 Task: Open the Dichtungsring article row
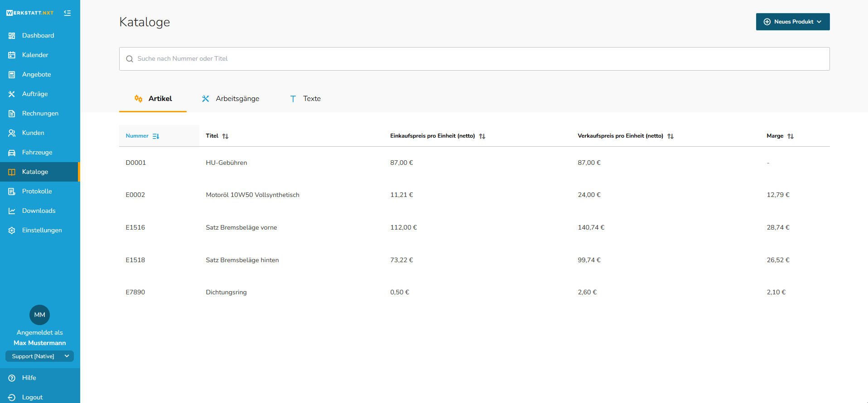(x=474, y=293)
